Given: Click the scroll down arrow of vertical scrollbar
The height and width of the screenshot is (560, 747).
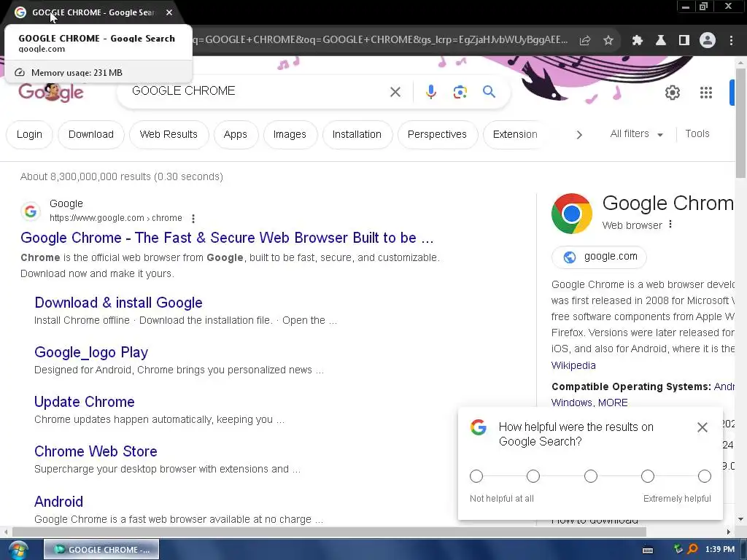Looking at the screenshot, I should 740,519.
